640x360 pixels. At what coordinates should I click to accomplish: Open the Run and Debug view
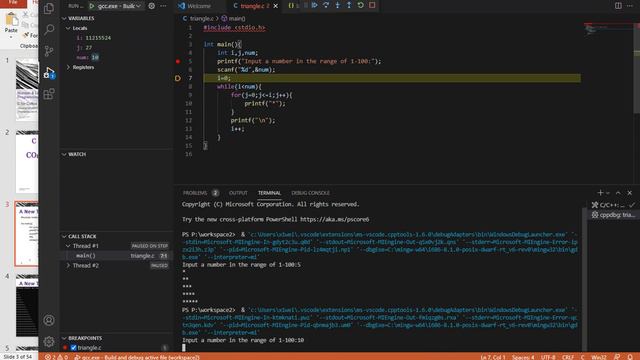tap(49, 73)
